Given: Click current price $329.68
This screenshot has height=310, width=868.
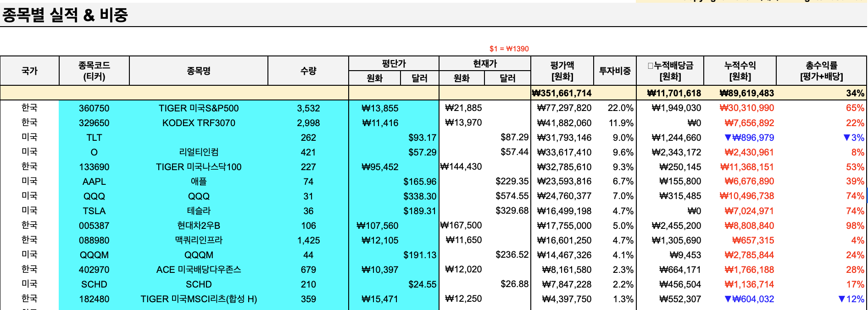Looking at the screenshot, I should tap(512, 210).
